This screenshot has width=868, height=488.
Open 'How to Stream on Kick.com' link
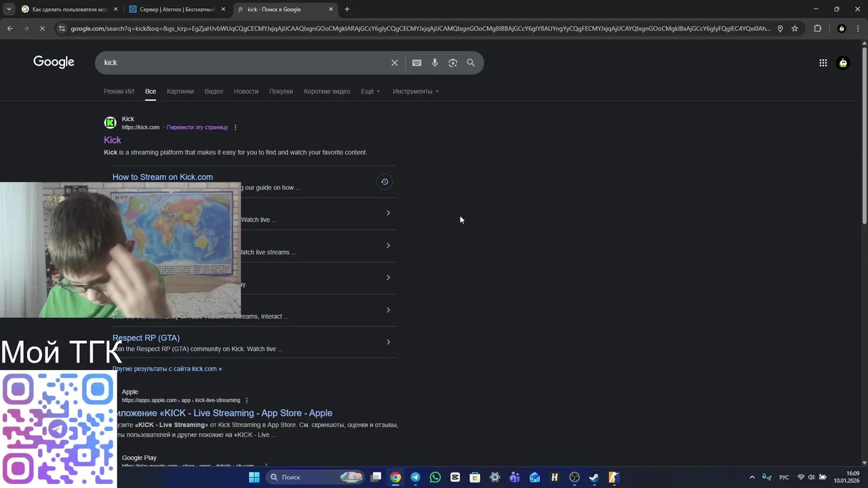click(163, 177)
